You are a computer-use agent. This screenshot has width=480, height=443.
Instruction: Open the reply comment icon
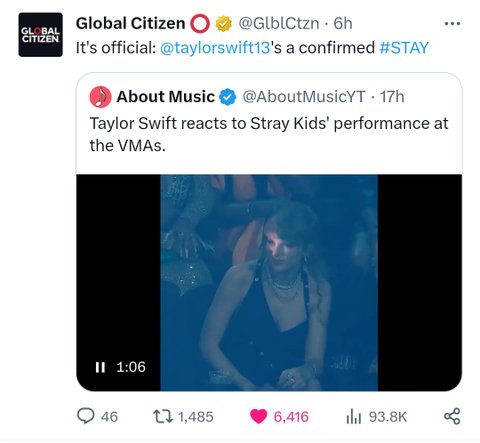(86, 416)
